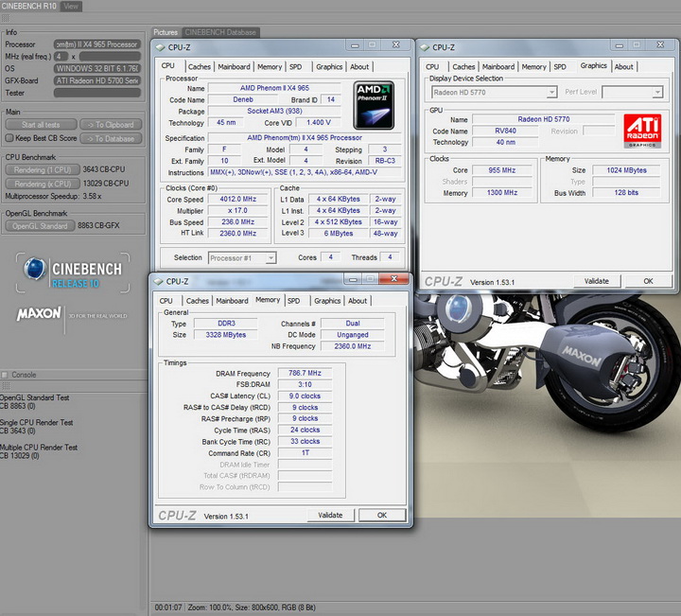Select the About tab in the Graphics window
The image size is (681, 616).
pos(624,67)
